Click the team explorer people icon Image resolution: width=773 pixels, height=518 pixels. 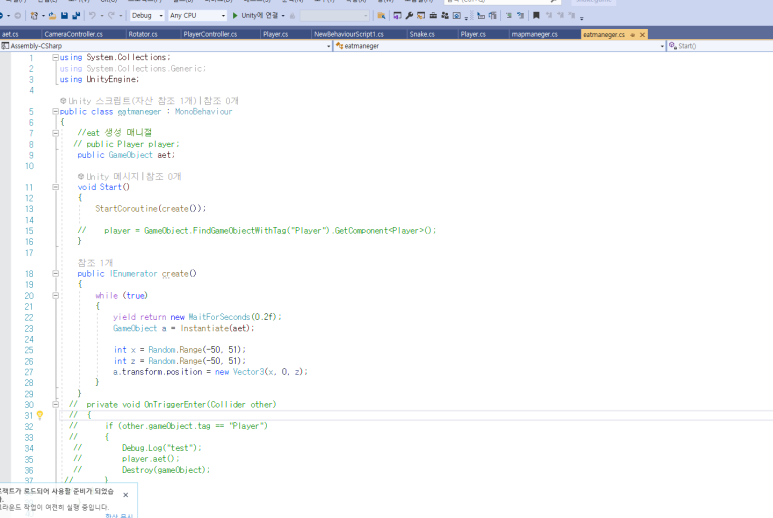point(445,16)
